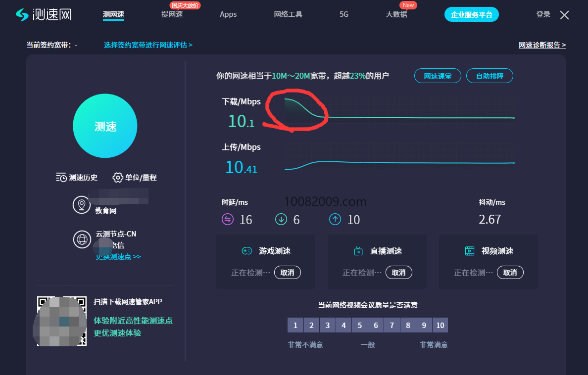Open 网速诊断报告 report
588x375 pixels.
click(541, 45)
